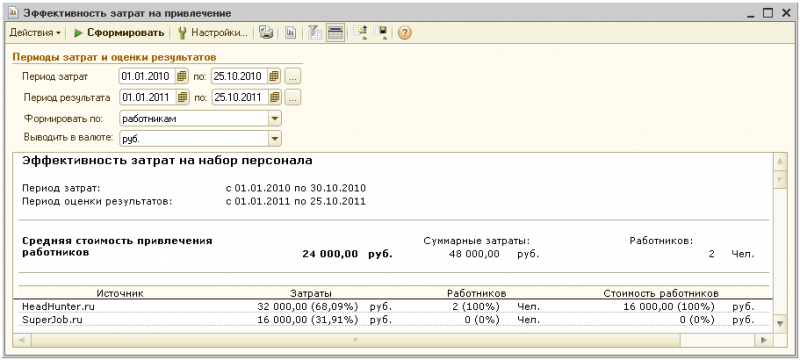Open calendar for Период затрат start date
The height and width of the screenshot is (360, 800).
point(183,76)
